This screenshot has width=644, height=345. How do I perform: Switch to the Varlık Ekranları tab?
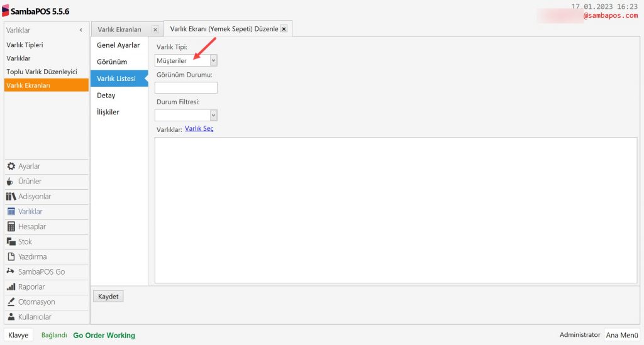pos(119,30)
